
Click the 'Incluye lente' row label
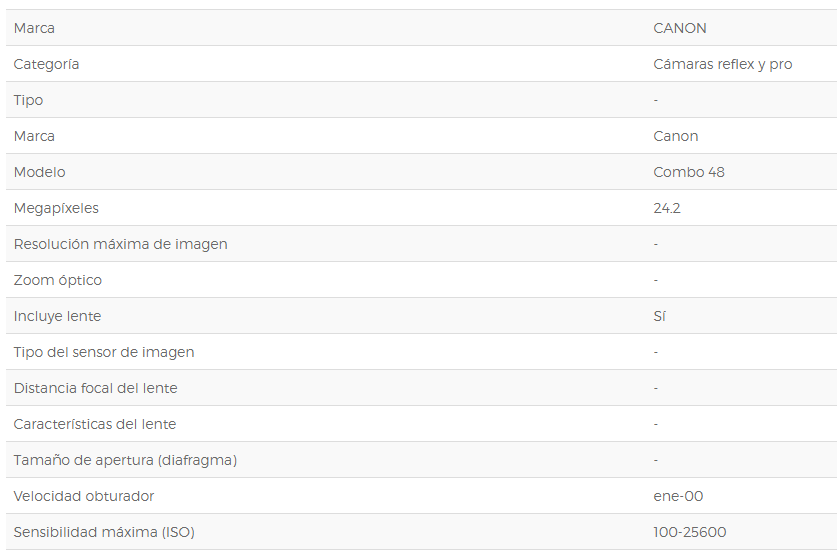(x=57, y=316)
